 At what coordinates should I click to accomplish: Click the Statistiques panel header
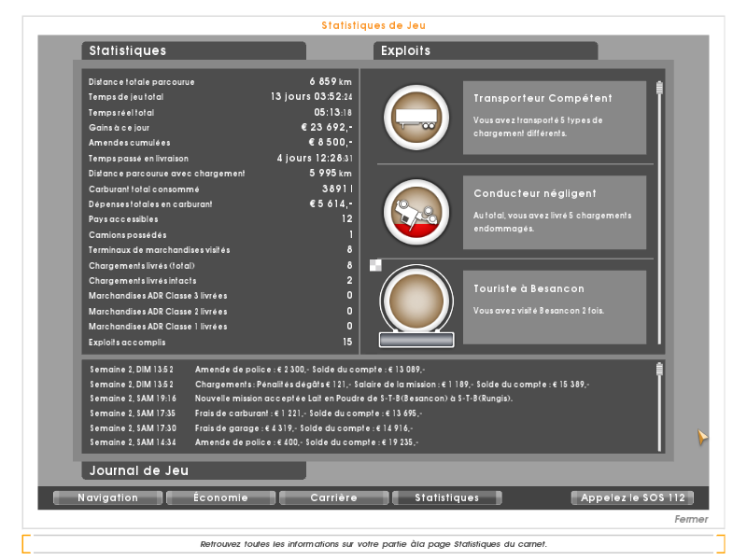pyautogui.click(x=194, y=50)
